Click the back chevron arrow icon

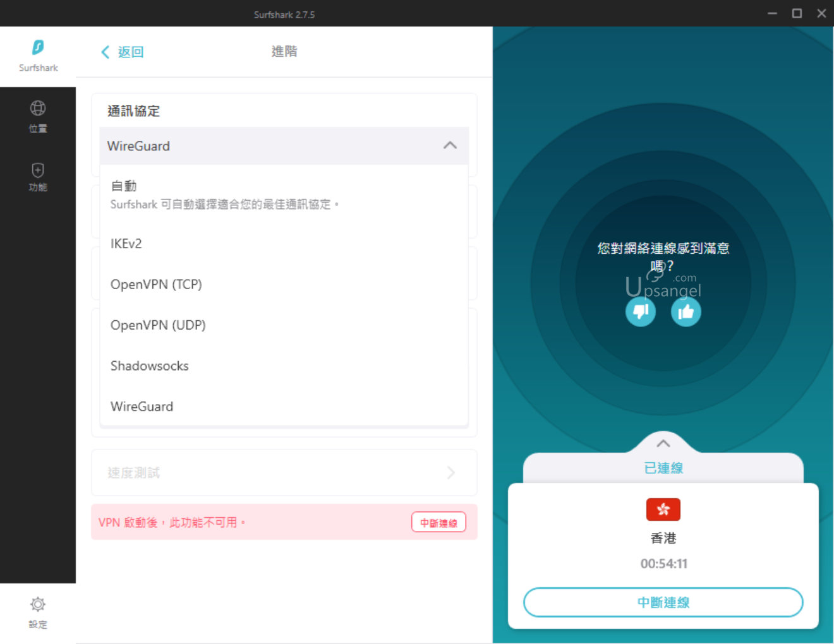click(105, 52)
